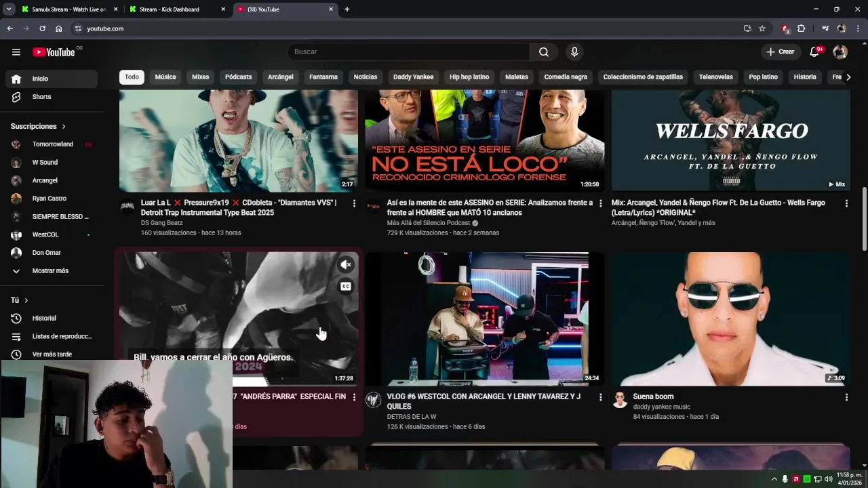This screenshot has width=868, height=488.
Task: Open the WestCOL channel subscription
Action: [52, 235]
